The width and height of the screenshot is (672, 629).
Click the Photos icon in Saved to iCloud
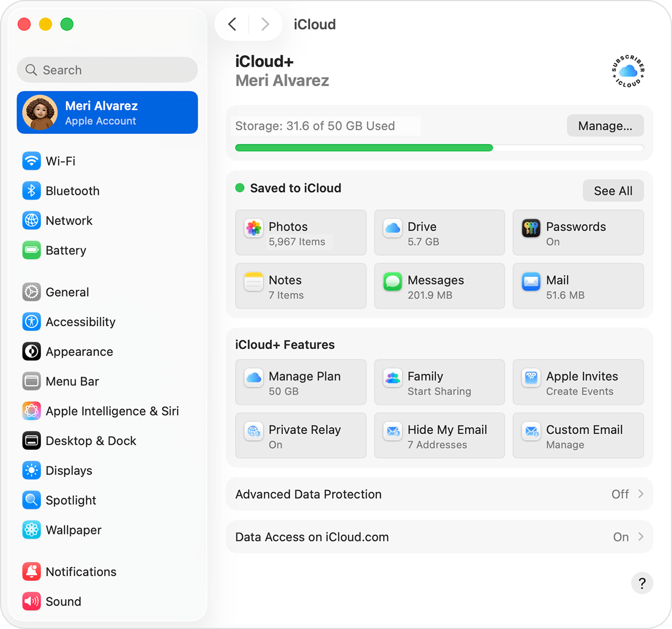point(253,228)
